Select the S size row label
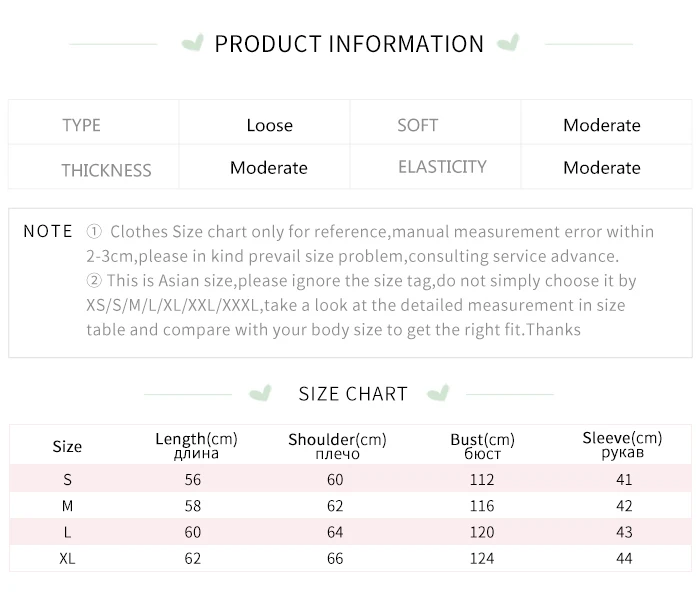The image size is (700, 608). (x=67, y=480)
